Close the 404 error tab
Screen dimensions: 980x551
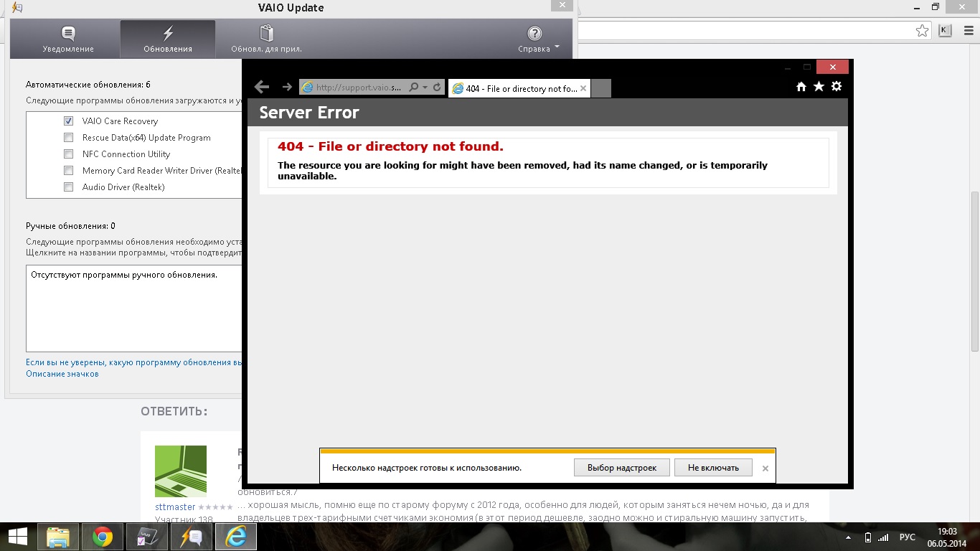click(583, 88)
